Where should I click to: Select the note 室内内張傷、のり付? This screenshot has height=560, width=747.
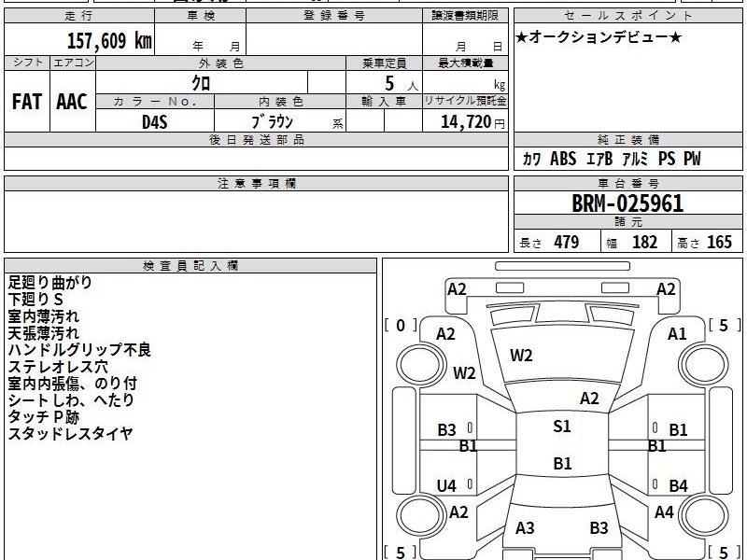[73, 384]
